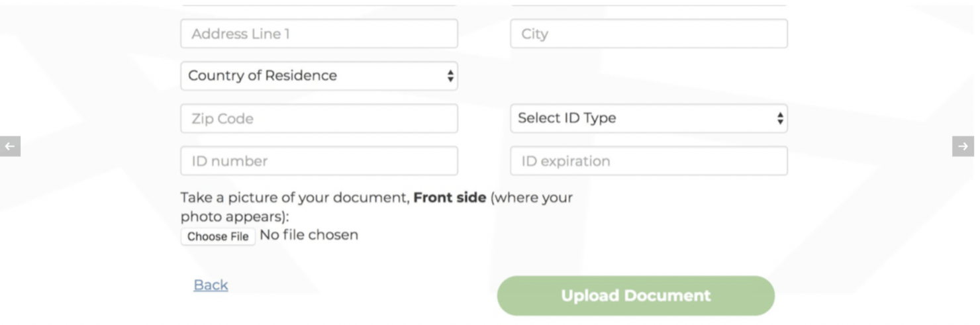Click the Choose File button
The width and height of the screenshot is (980, 325).
[x=218, y=236]
